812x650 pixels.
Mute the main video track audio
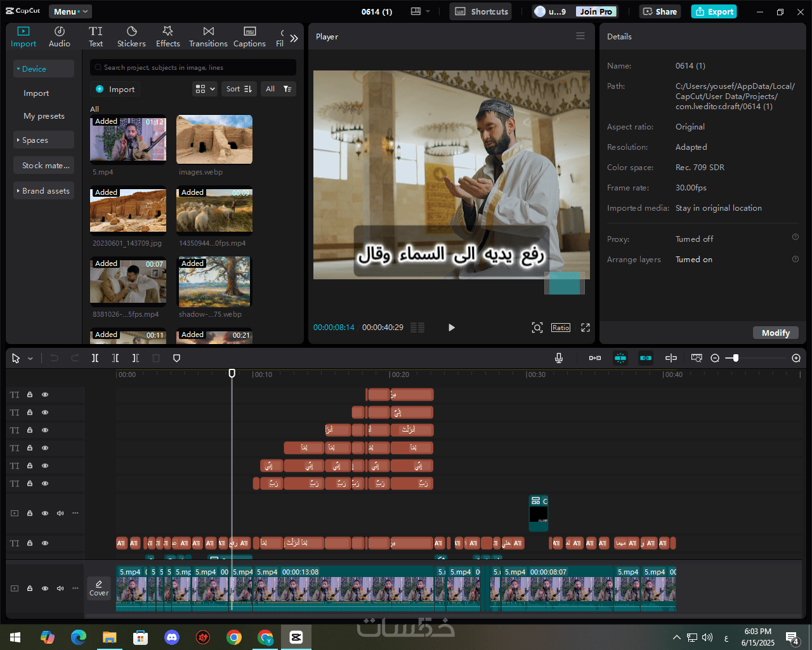point(60,588)
